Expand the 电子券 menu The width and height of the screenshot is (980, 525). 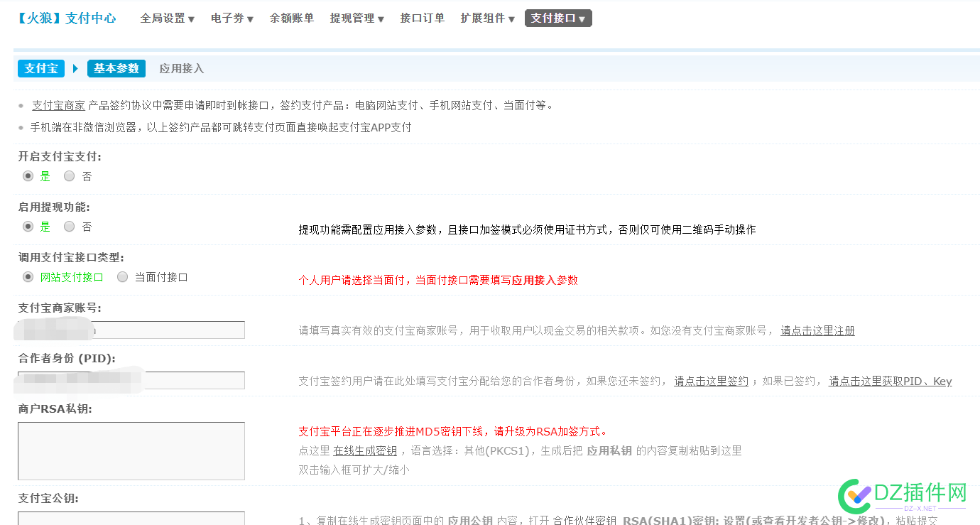pos(232,18)
